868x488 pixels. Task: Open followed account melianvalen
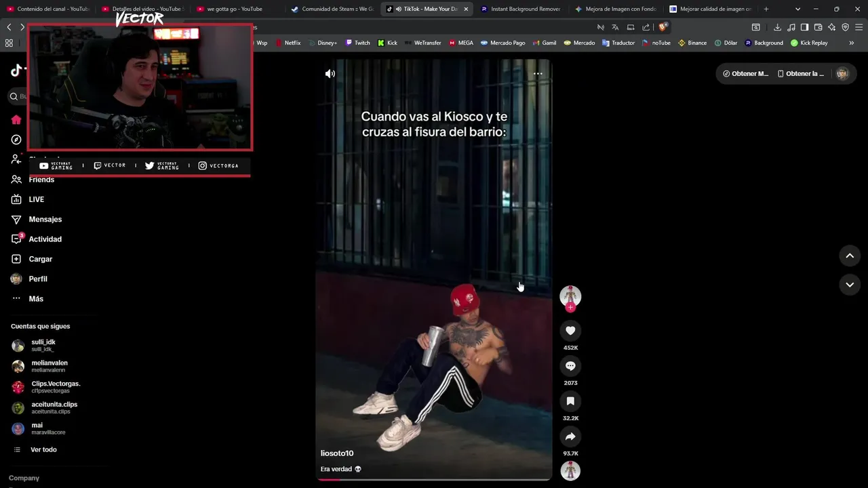pos(40,366)
